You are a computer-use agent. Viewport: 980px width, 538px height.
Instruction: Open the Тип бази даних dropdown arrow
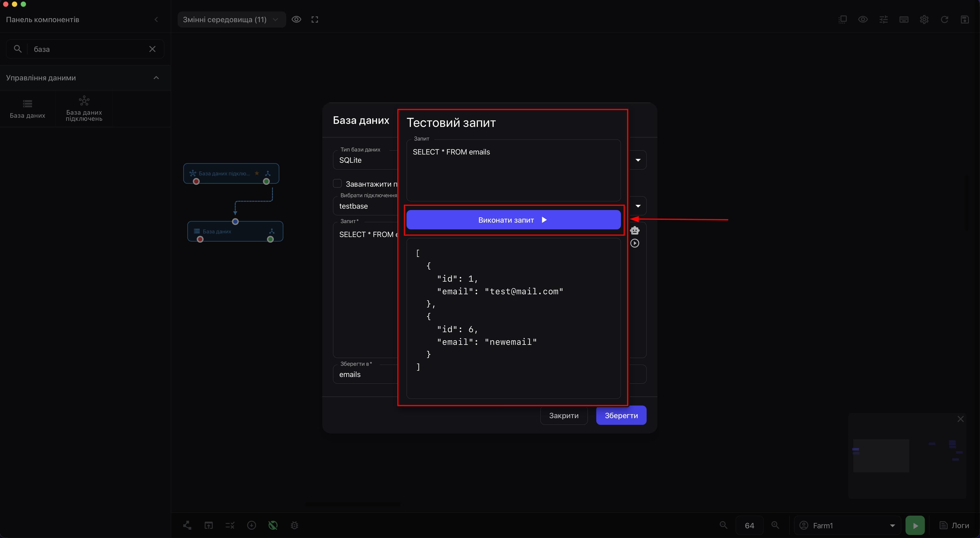[x=638, y=160]
